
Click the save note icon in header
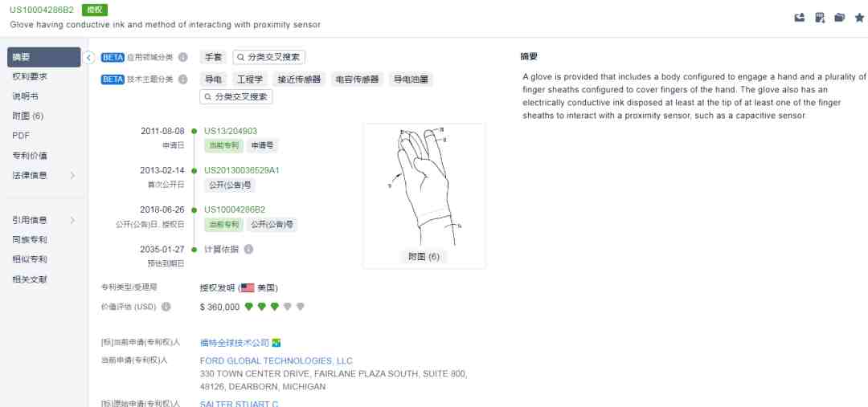coord(820,18)
